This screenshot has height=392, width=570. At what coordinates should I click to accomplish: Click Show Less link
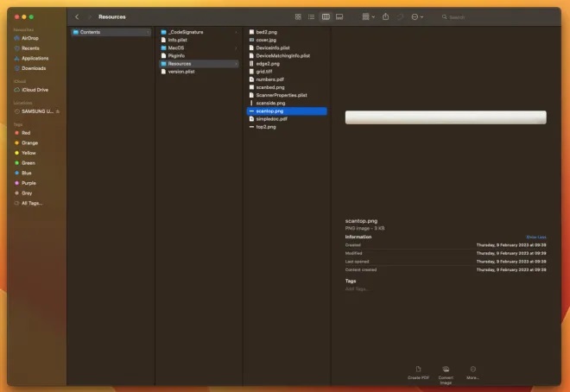535,236
